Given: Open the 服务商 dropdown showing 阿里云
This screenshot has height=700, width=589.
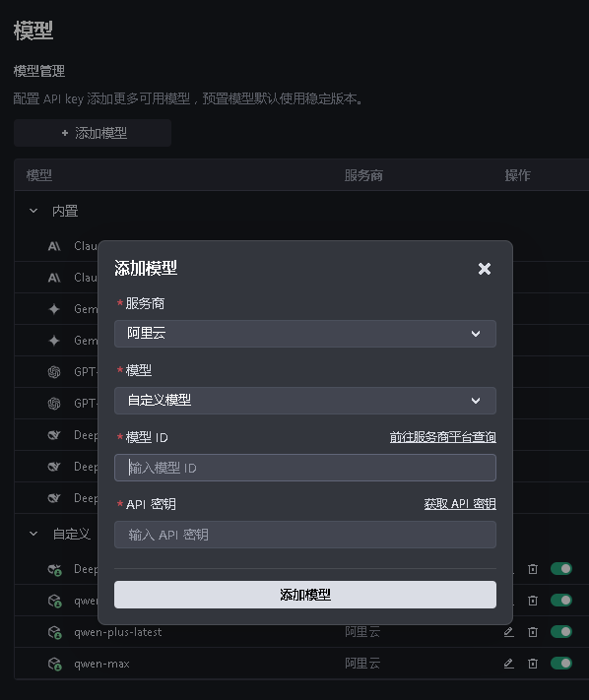Looking at the screenshot, I should point(305,334).
